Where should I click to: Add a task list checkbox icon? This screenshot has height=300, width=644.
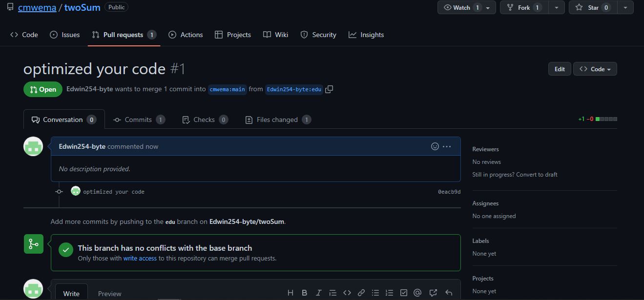pyautogui.click(x=404, y=293)
